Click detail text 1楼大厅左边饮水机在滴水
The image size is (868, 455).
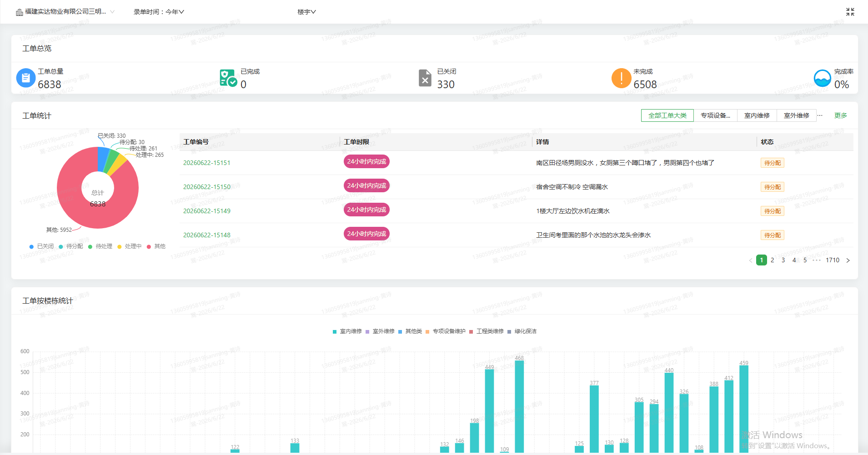click(x=573, y=211)
